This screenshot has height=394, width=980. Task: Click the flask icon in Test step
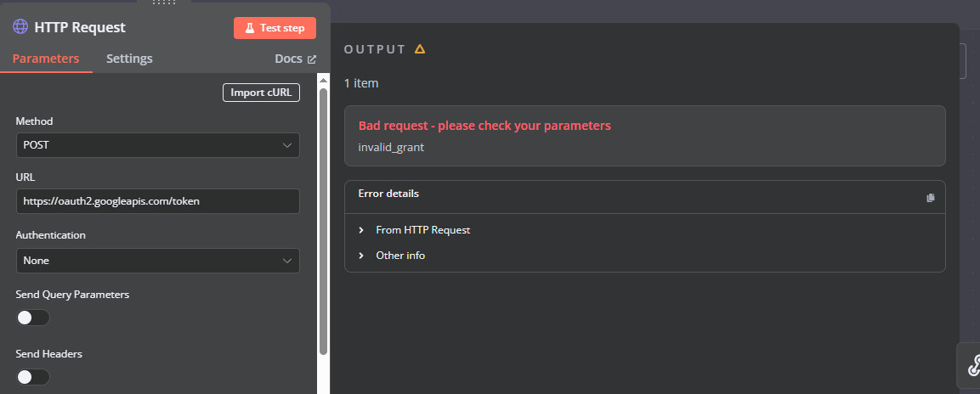pos(249,28)
